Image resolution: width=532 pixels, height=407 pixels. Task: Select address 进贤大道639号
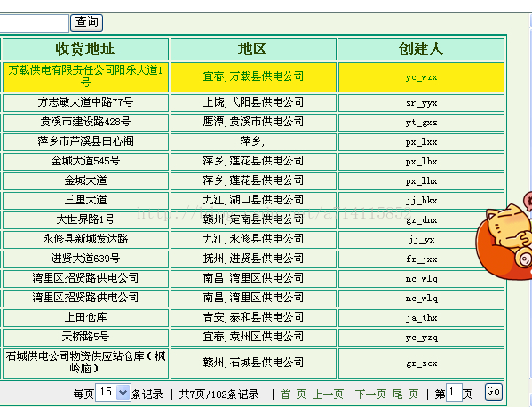(85, 259)
